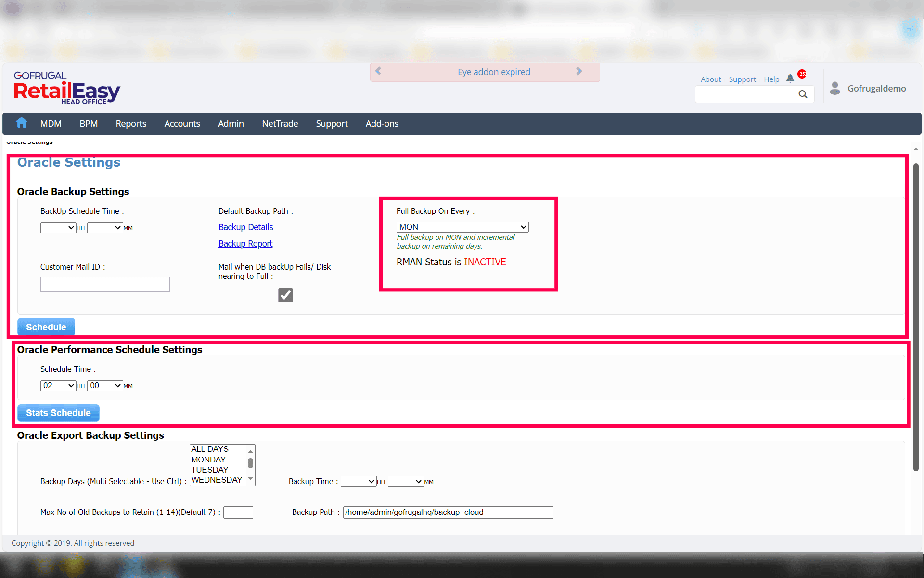Click the page vertical scrollbar

click(916, 318)
